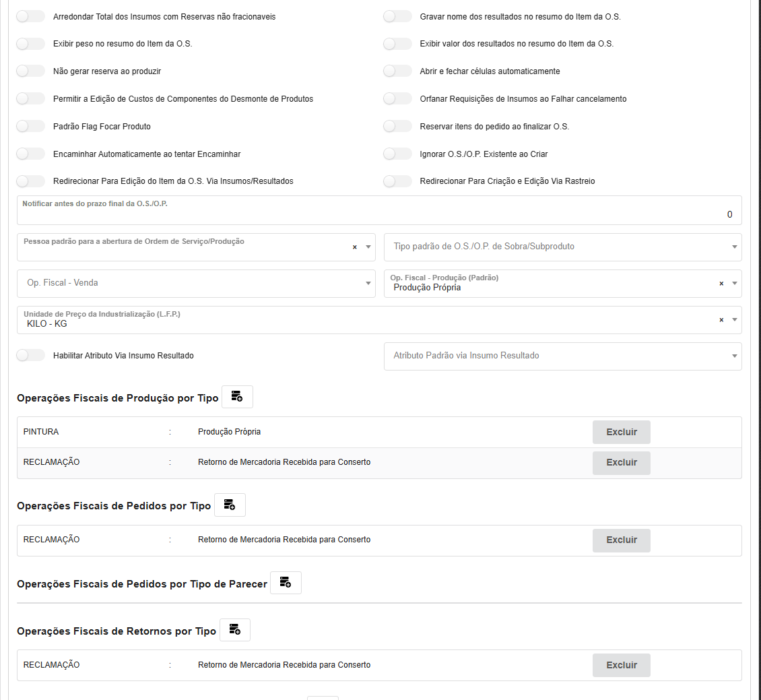This screenshot has height=700, width=761.
Task: Click Excluir for RECLAMAÇÃO under Pedidos por Tipo
Action: tap(621, 540)
